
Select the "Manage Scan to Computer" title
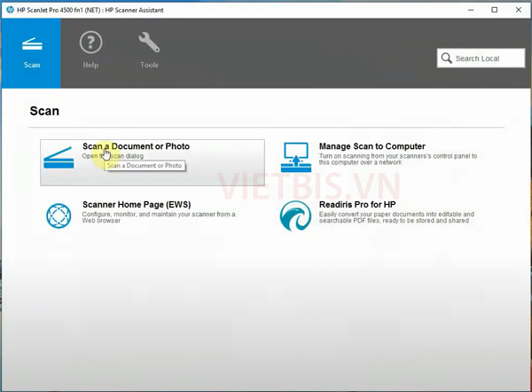pos(372,146)
